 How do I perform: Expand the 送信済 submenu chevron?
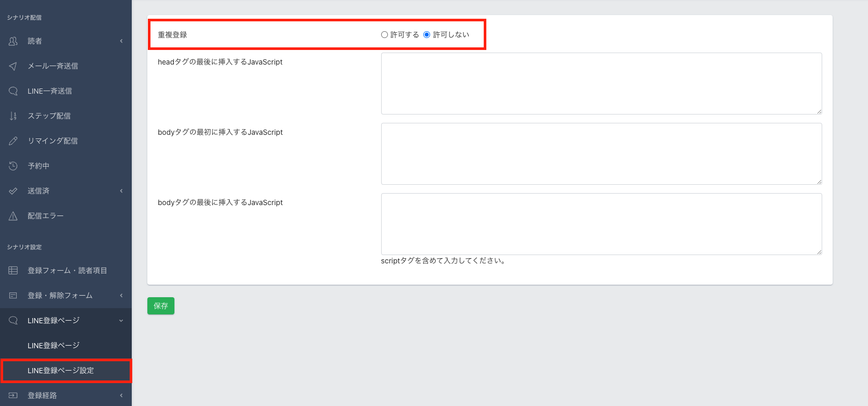coord(121,191)
